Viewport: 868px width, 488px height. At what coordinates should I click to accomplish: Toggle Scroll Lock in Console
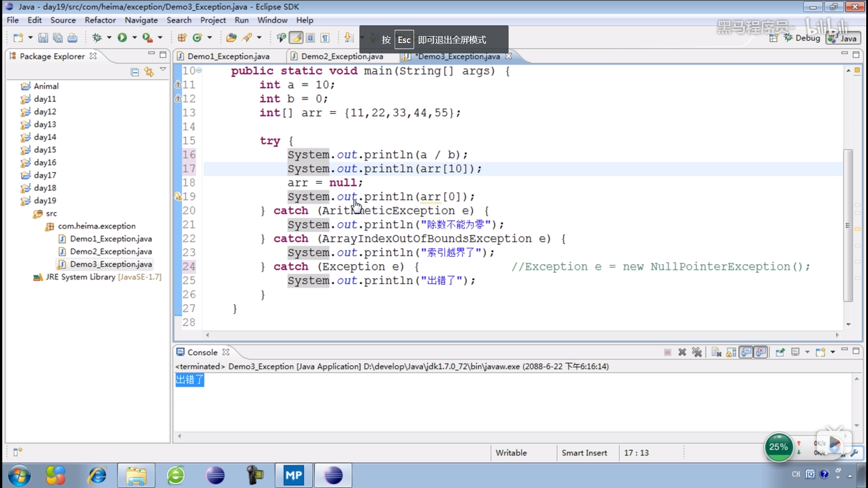tap(731, 352)
